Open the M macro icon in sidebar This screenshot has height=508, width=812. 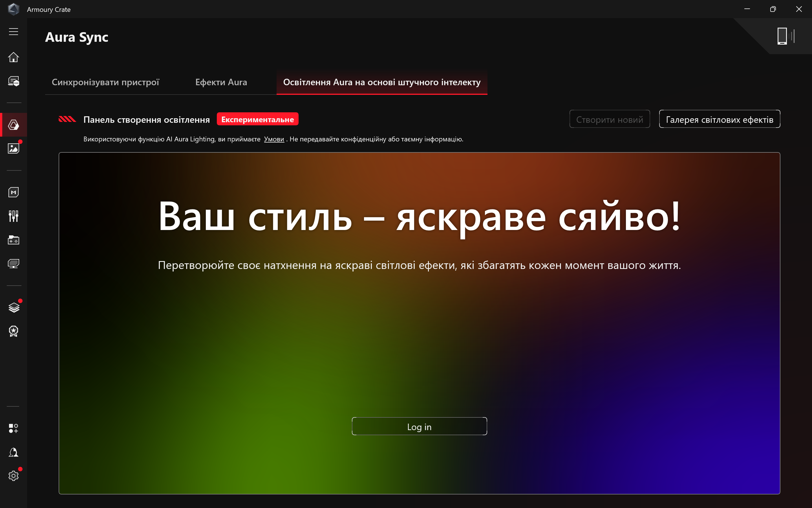[x=14, y=192]
